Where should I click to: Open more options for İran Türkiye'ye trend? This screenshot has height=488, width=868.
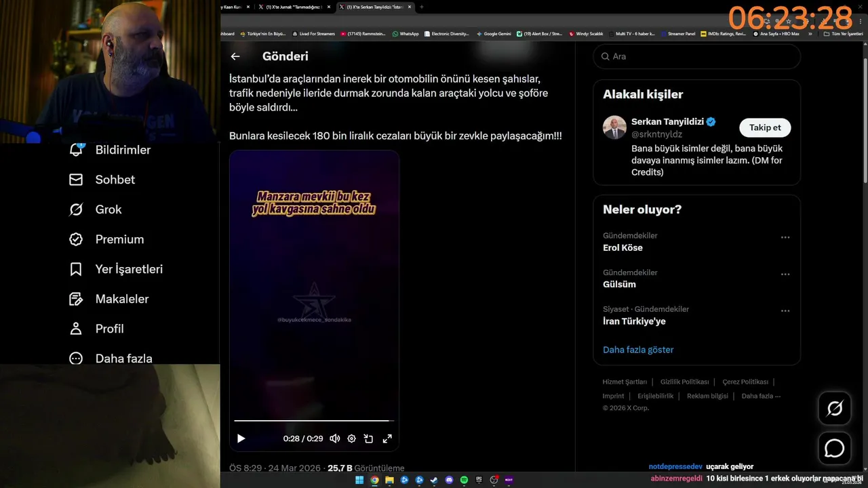click(785, 310)
